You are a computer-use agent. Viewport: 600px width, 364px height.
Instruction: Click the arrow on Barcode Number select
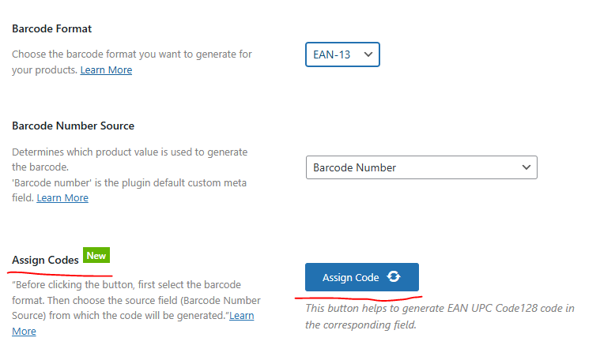(526, 167)
